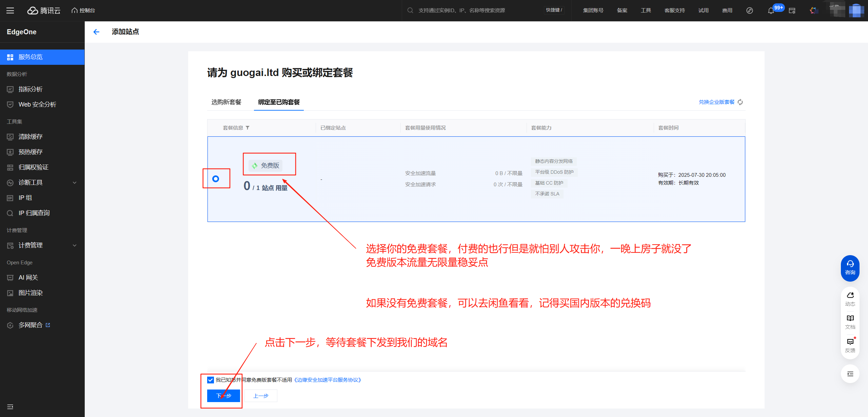This screenshot has height=417, width=868.
Task: Click filter icon beside 套餐信息 header
Action: tap(248, 128)
